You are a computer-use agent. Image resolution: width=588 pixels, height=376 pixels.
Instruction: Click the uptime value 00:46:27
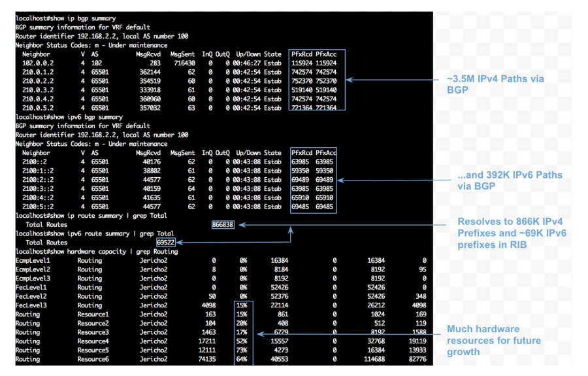point(246,63)
